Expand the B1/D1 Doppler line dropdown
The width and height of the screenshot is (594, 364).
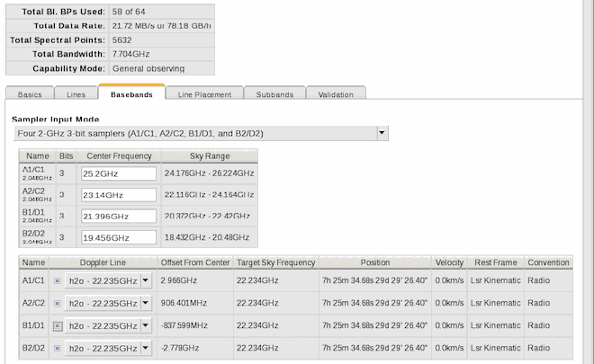(x=146, y=325)
